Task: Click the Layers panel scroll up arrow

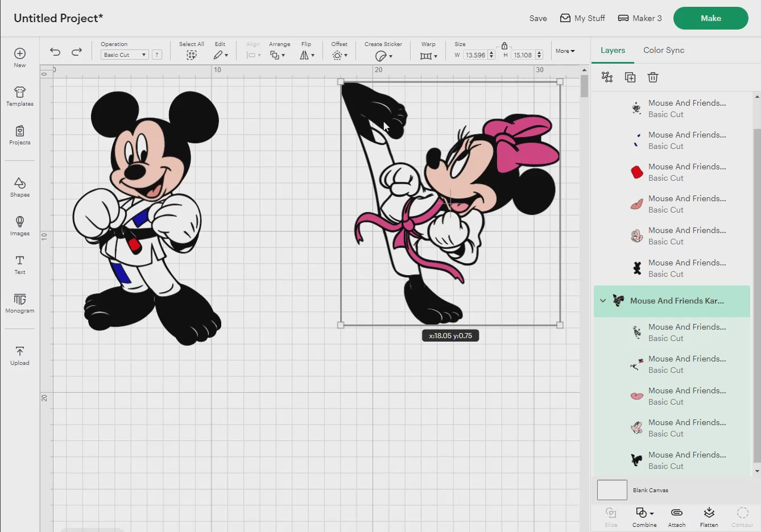Action: point(756,97)
